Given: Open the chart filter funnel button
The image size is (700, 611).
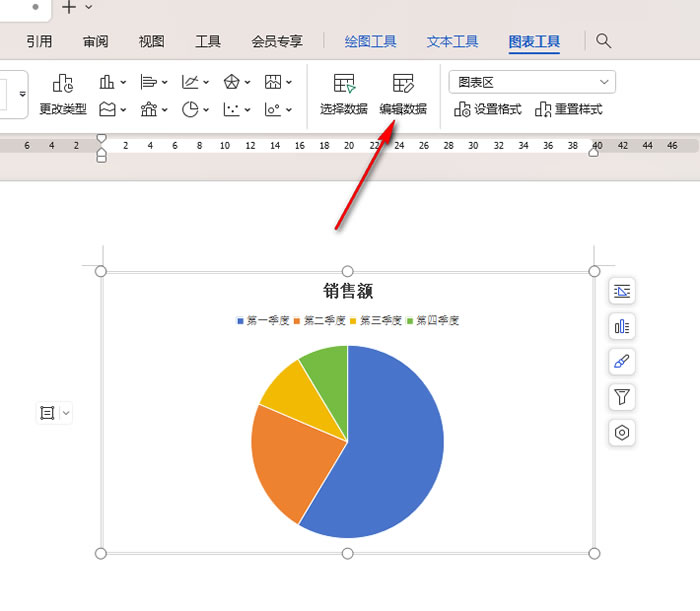Looking at the screenshot, I should tap(622, 397).
